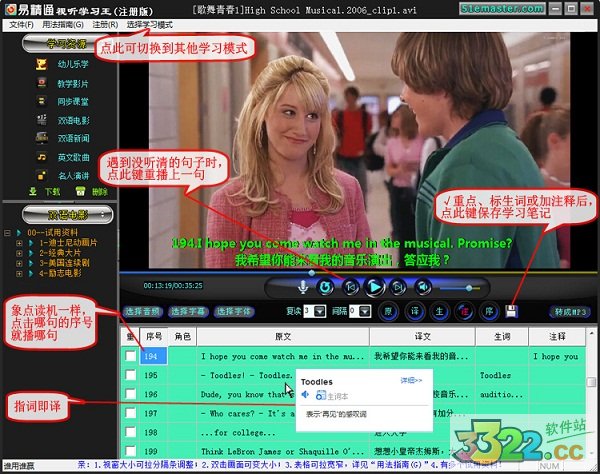
Task: Open 同步课堂 resource
Action: (x=73, y=101)
